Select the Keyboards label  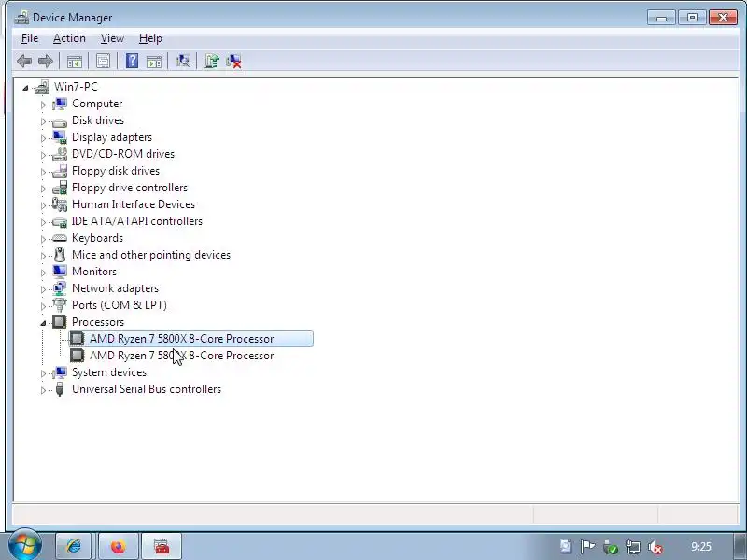98,238
